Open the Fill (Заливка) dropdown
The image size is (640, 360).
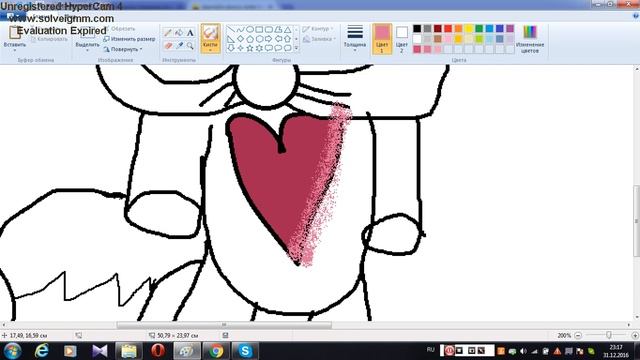[x=319, y=39]
